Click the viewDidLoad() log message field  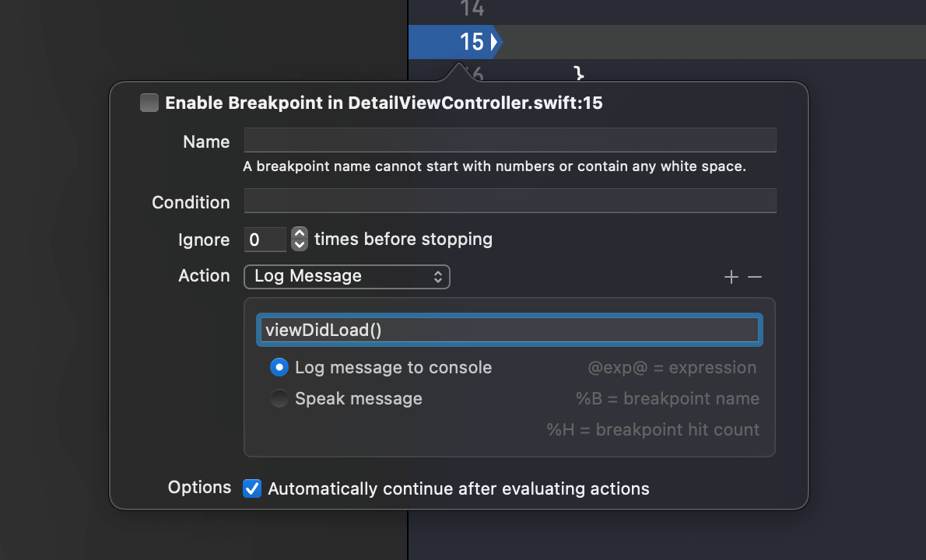click(510, 330)
